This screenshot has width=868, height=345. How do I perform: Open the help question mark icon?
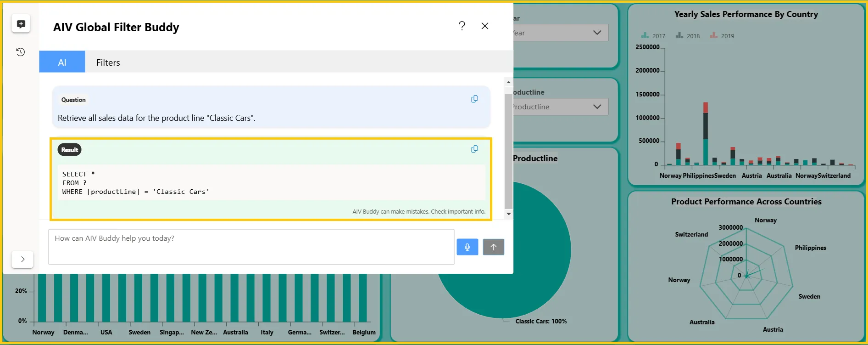point(462,26)
